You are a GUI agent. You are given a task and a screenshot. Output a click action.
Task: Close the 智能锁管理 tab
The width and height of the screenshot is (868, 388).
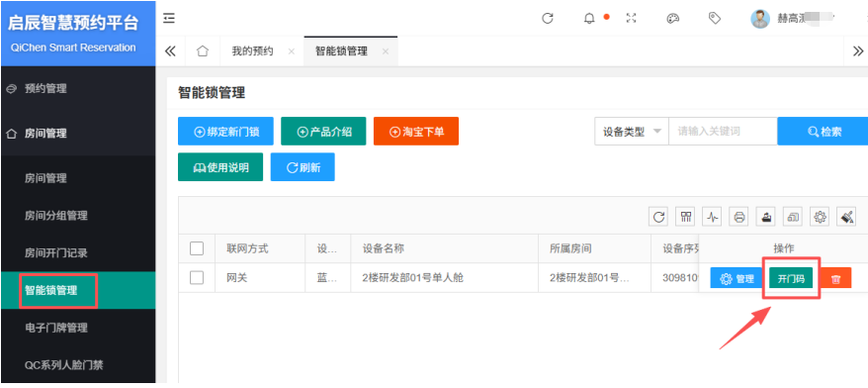386,51
